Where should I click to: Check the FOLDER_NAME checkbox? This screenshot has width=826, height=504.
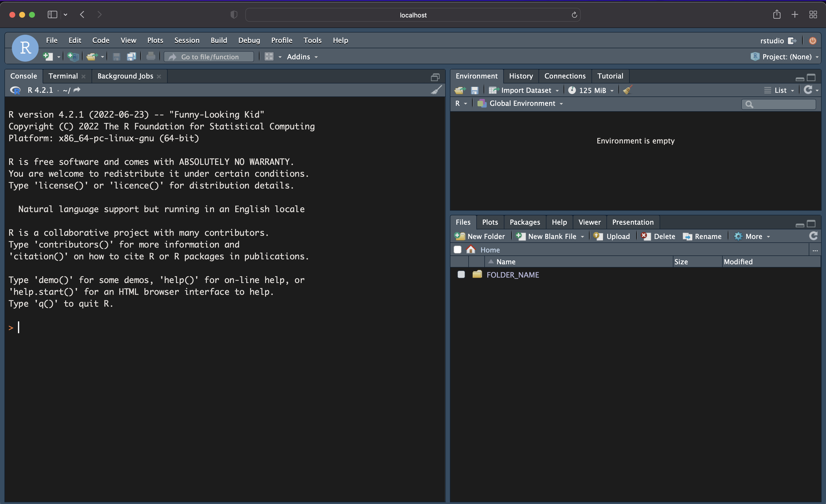[461, 274]
